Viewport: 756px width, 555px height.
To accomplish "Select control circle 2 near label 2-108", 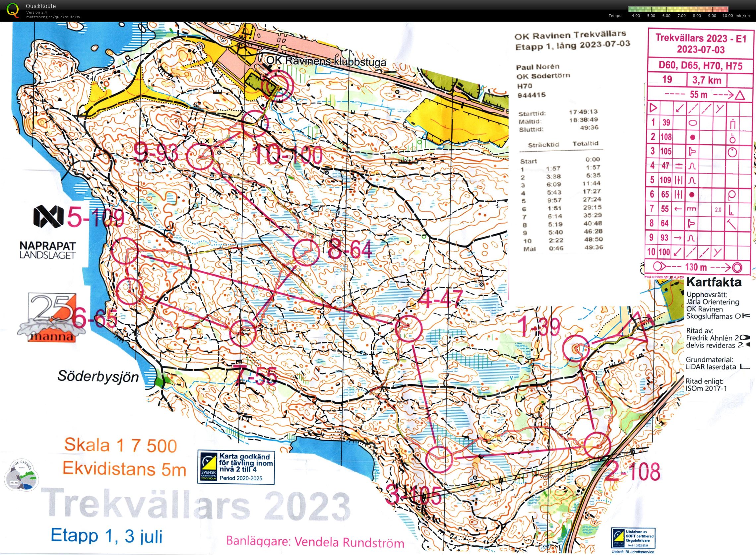I will [x=597, y=445].
